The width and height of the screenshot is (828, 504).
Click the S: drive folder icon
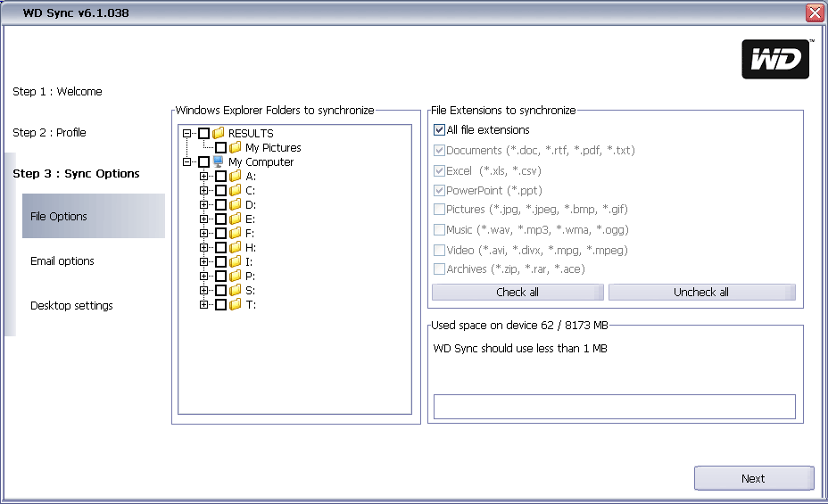(235, 289)
